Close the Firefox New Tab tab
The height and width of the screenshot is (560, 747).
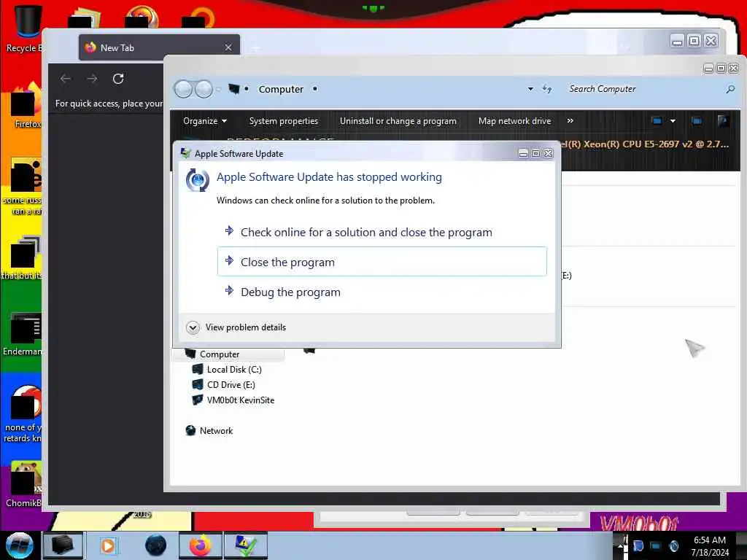[x=228, y=47]
